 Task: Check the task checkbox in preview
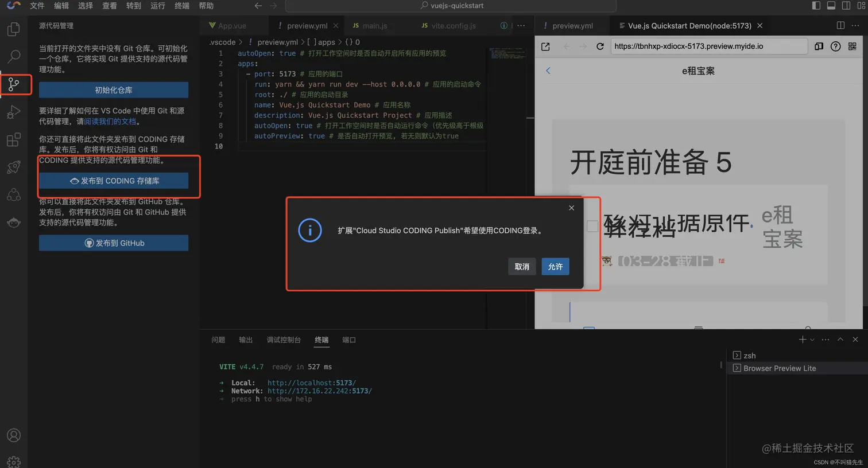(592, 226)
